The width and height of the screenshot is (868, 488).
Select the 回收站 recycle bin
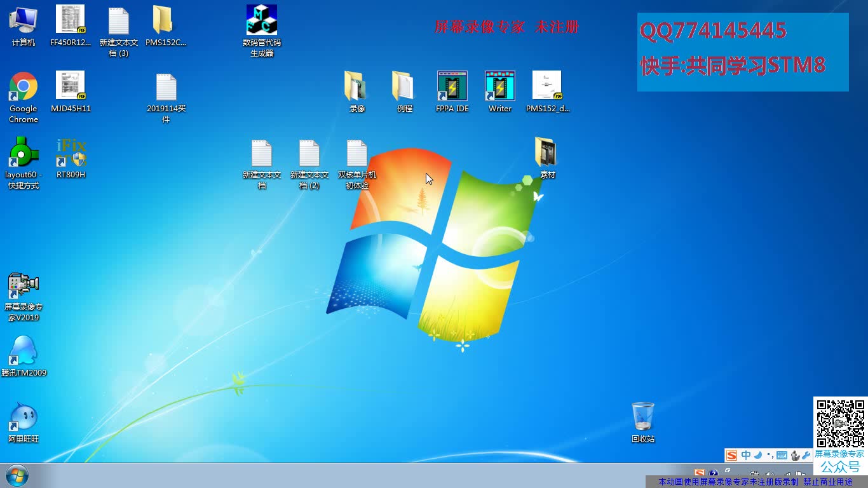coord(643,423)
